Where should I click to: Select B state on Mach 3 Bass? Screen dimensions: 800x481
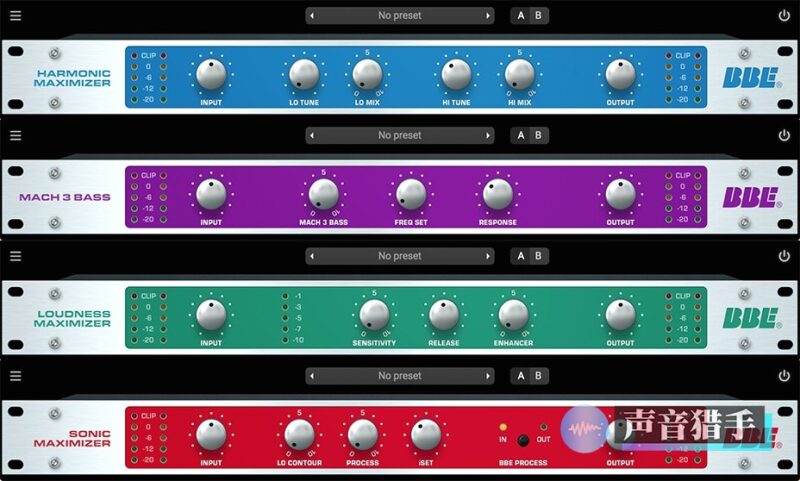(537, 135)
